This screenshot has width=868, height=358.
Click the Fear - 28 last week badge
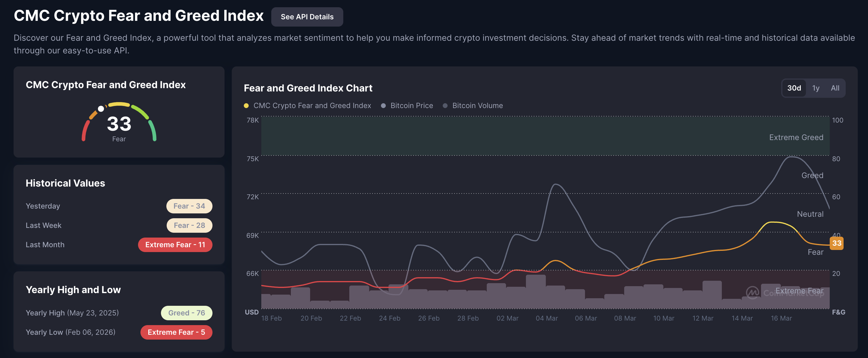click(189, 225)
